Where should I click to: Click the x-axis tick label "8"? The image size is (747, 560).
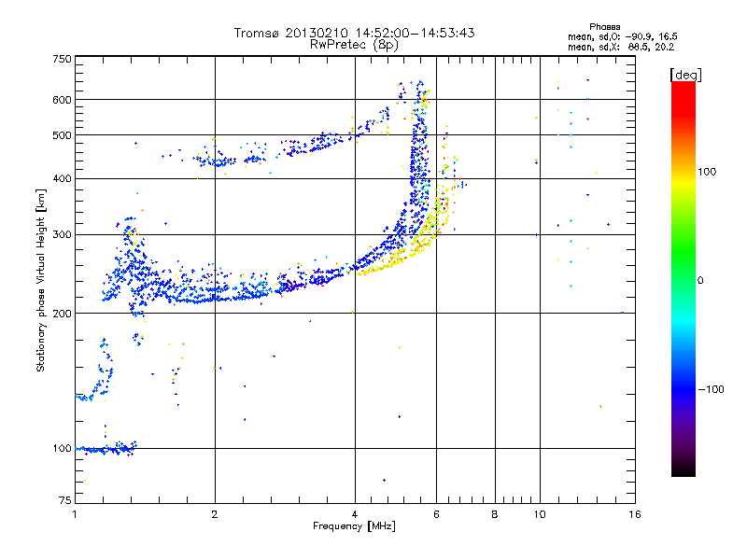495,514
